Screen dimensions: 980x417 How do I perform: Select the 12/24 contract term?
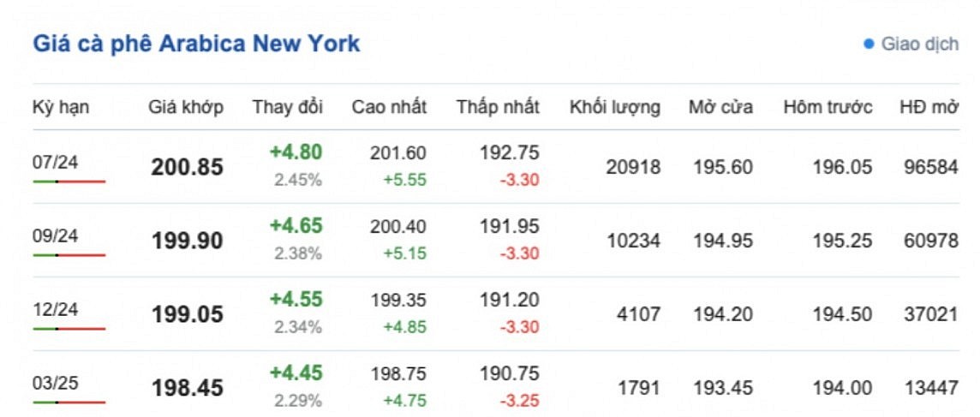tap(55, 309)
